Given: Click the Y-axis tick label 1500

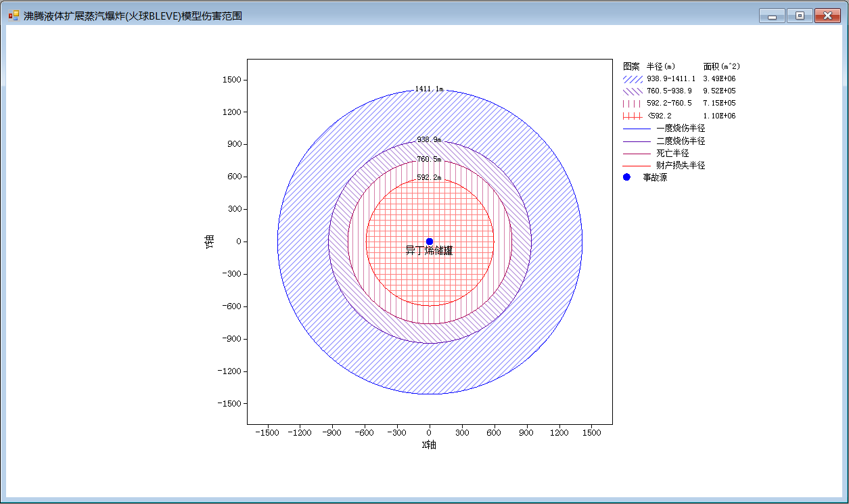Looking at the screenshot, I should (x=231, y=80).
